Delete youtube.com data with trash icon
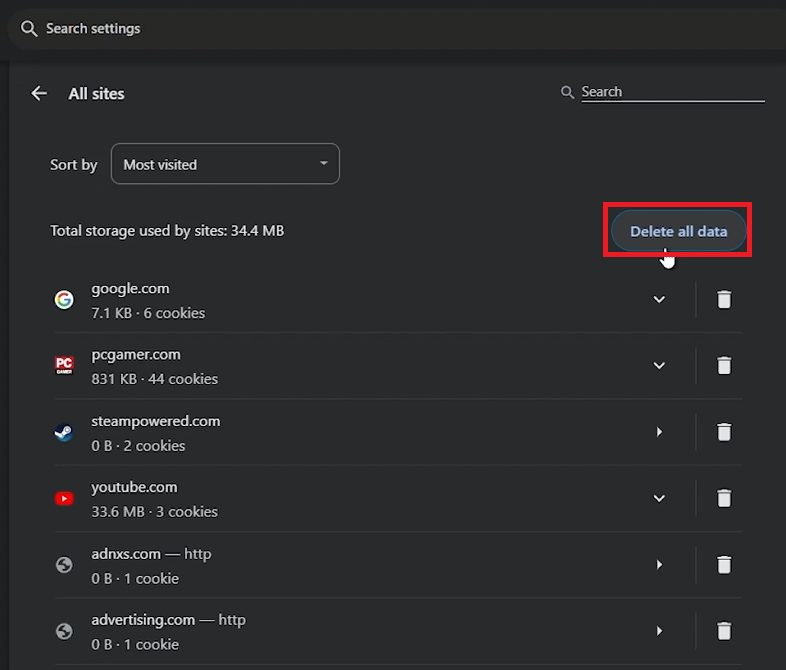The image size is (786, 670). 724,498
